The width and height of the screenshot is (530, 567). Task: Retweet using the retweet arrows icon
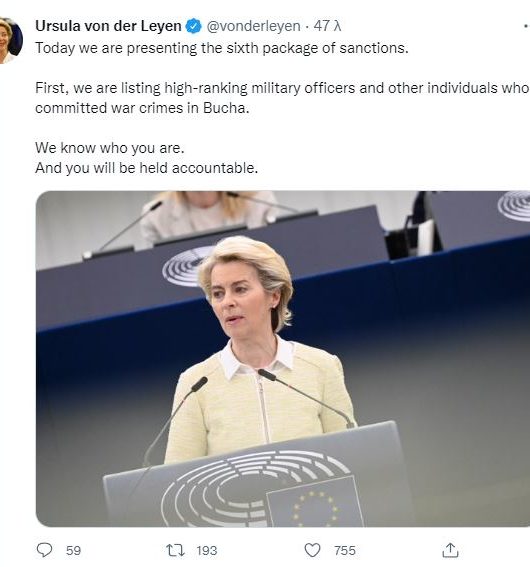pyautogui.click(x=175, y=550)
